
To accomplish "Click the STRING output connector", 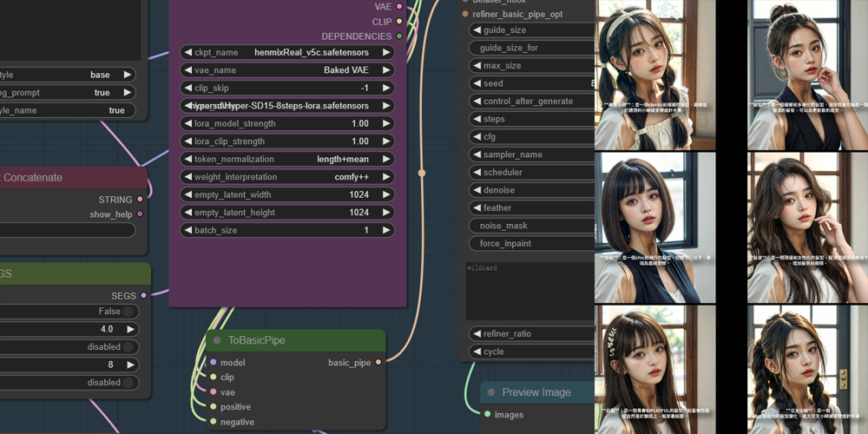I will tap(140, 200).
